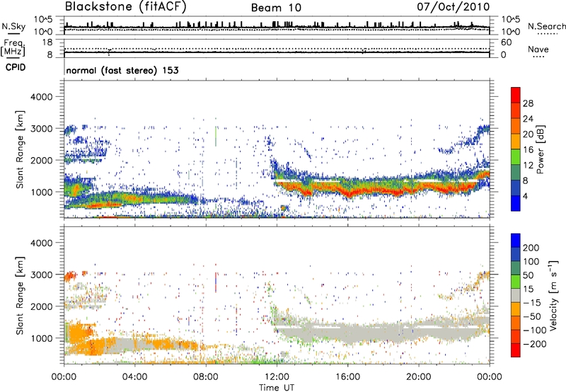Click the "08:00" time tick label
Image resolution: width=566 pixels, height=392 pixels.
[205, 377]
